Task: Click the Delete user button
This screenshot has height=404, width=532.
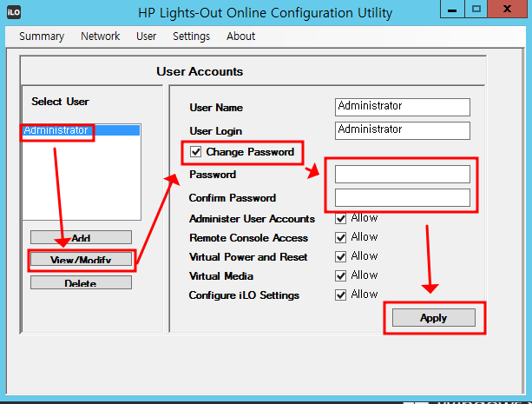Action: point(81,282)
